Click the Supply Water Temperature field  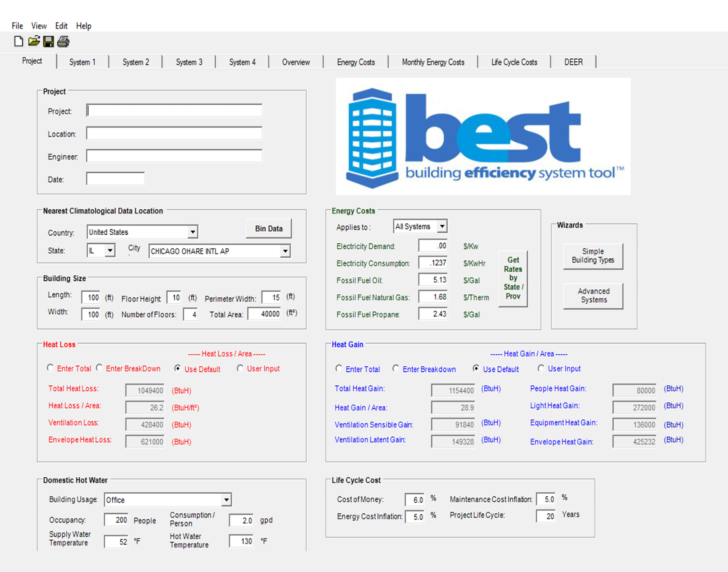(116, 541)
